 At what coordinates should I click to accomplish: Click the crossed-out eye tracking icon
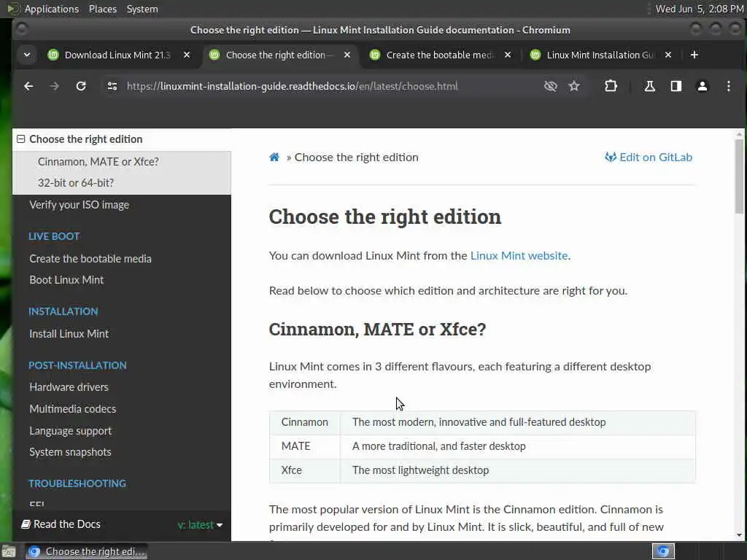pos(550,86)
